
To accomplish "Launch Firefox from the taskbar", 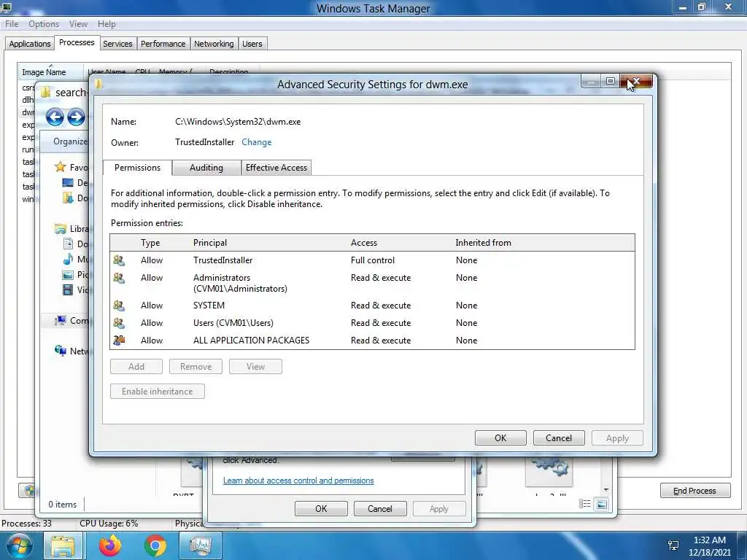I will pyautogui.click(x=110, y=545).
